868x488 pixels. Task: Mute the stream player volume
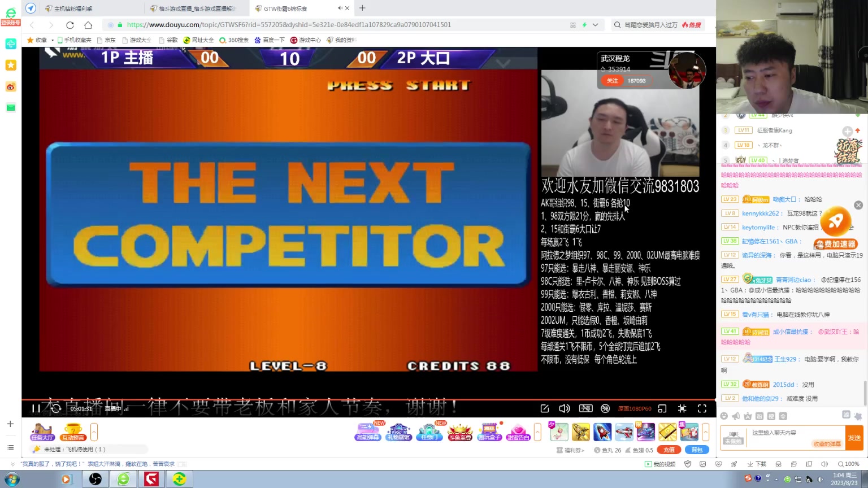pyautogui.click(x=564, y=408)
